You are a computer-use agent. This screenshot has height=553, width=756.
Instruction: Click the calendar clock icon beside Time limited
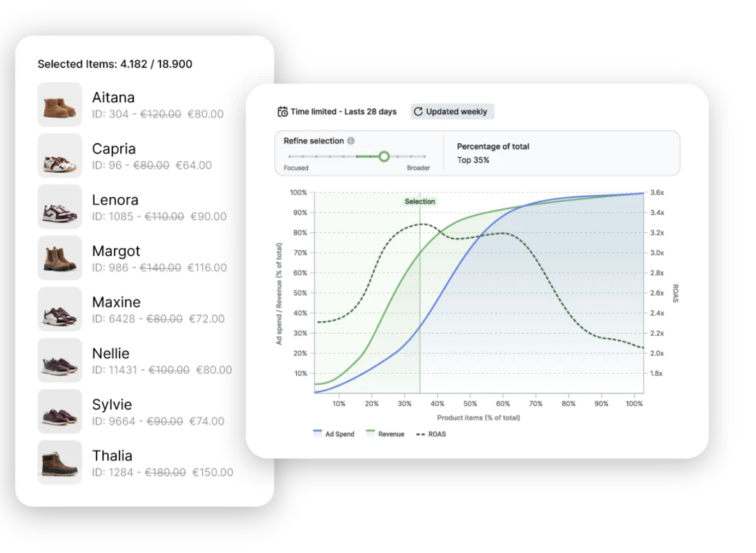click(282, 112)
